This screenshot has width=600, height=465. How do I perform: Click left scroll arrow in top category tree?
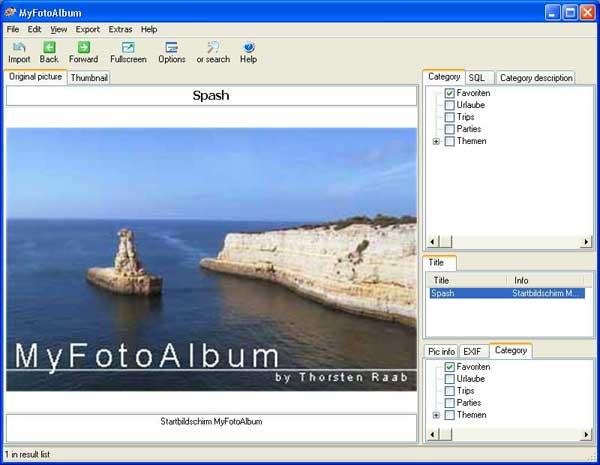click(x=432, y=242)
